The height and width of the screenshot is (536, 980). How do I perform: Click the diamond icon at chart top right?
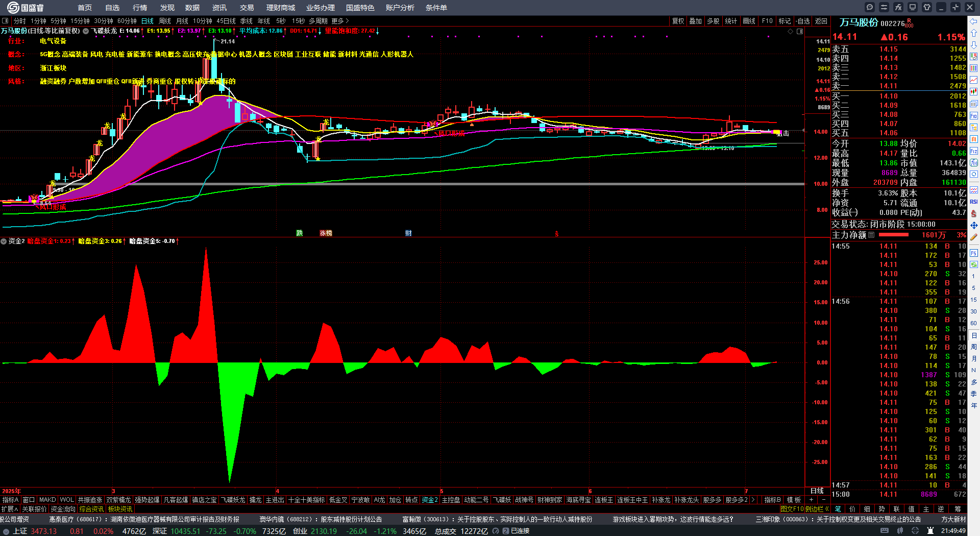pos(791,31)
